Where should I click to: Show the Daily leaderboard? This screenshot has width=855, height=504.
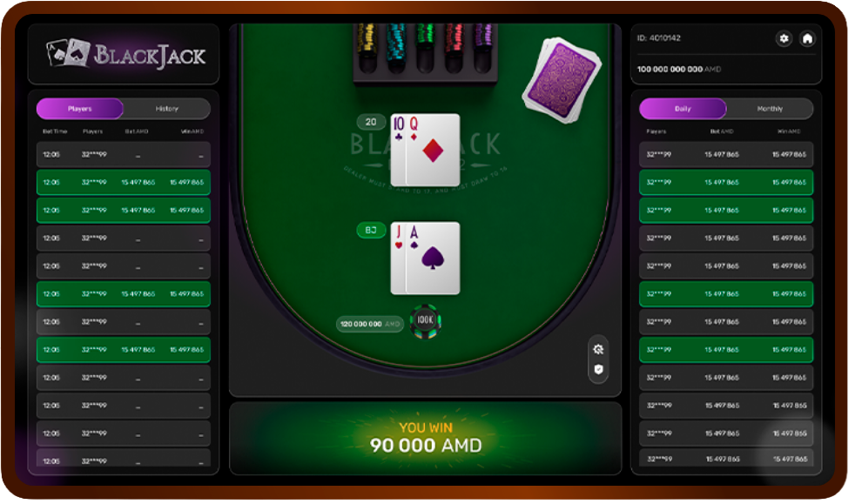pos(683,109)
